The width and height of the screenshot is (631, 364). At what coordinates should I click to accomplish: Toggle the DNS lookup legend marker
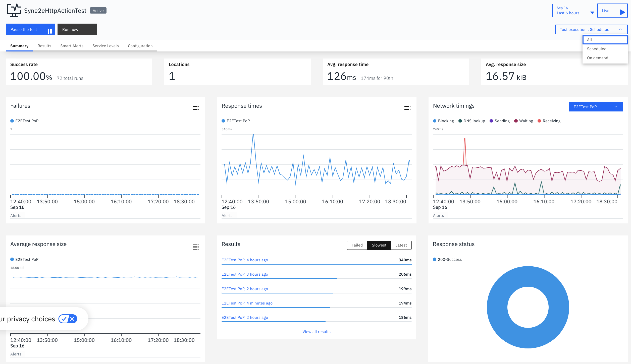click(460, 121)
